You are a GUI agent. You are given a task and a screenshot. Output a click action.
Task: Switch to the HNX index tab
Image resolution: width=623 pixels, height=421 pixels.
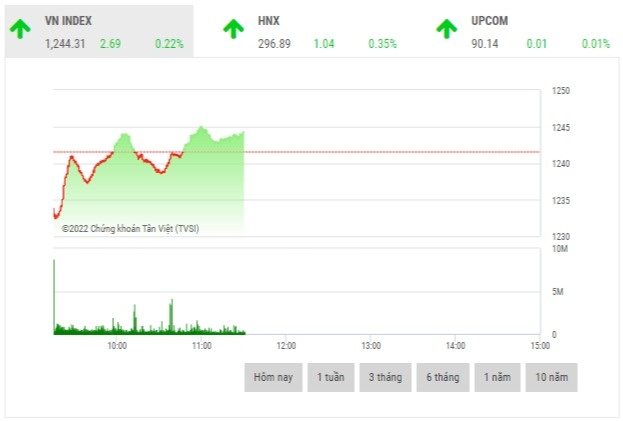pyautogui.click(x=268, y=20)
